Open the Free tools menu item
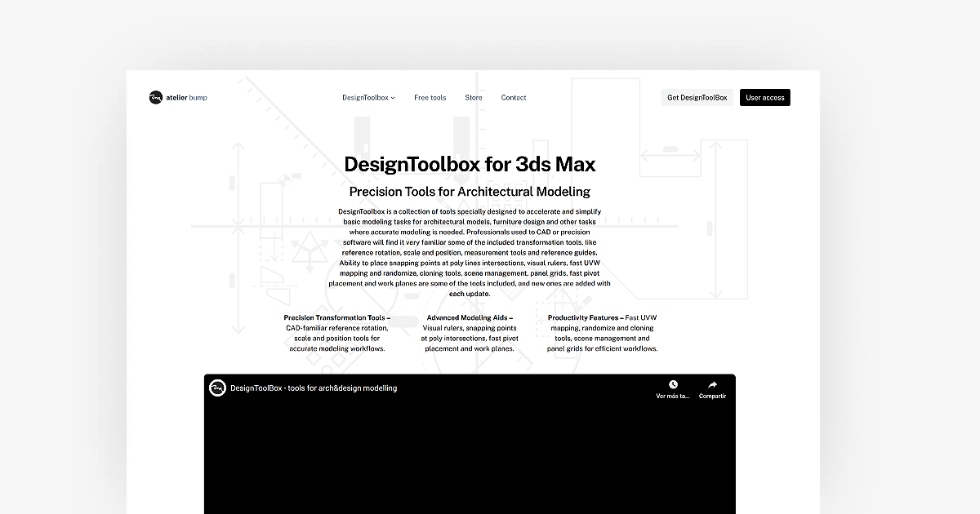Screen dimensions: 980x514 tap(430, 97)
